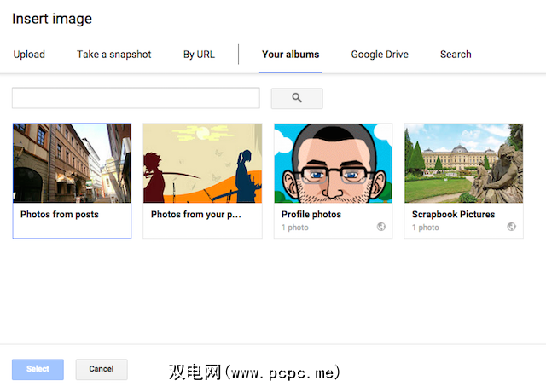Pick the palace garden album thumbnail
Viewport: 546px width, 392px height.
[x=463, y=163]
